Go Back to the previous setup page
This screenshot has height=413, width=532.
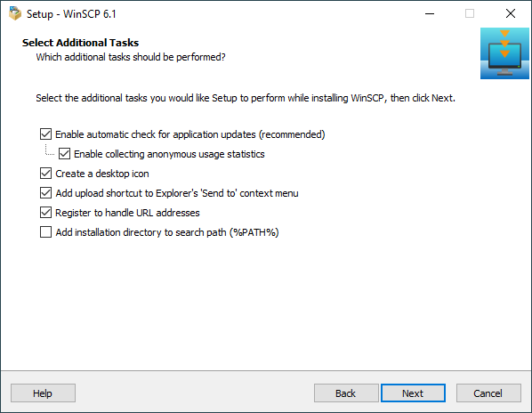[x=346, y=393]
